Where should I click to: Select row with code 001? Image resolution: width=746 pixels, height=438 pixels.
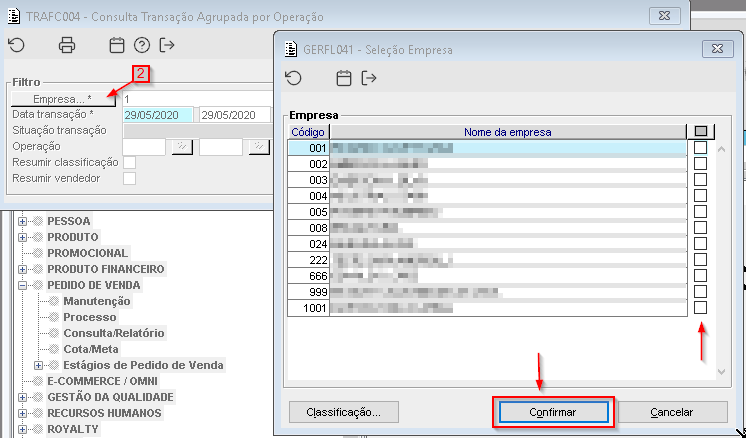tap(487, 148)
